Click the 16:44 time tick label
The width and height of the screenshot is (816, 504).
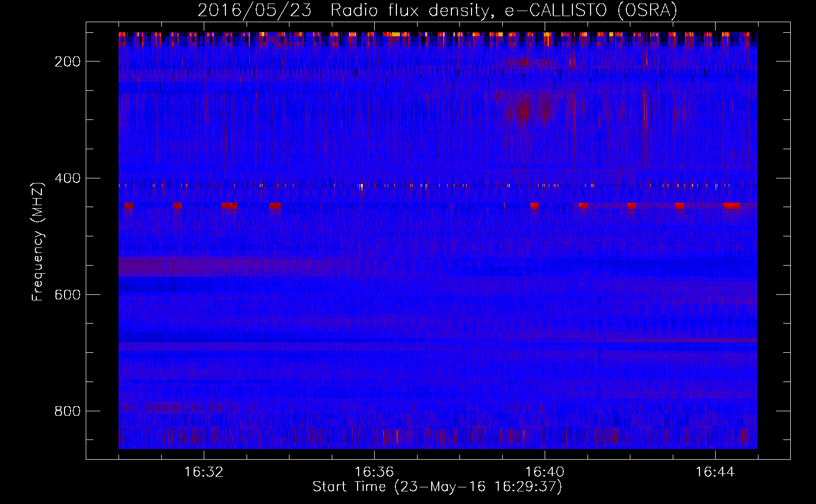pos(715,472)
